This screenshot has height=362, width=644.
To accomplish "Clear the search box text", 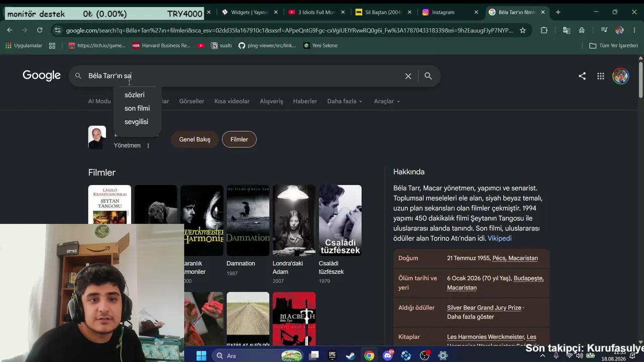I will coord(408,76).
